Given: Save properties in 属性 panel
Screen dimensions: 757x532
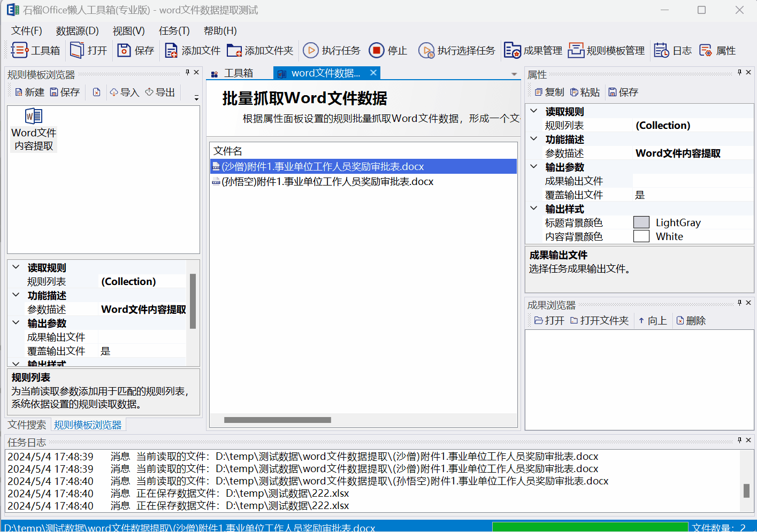Looking at the screenshot, I should [623, 92].
